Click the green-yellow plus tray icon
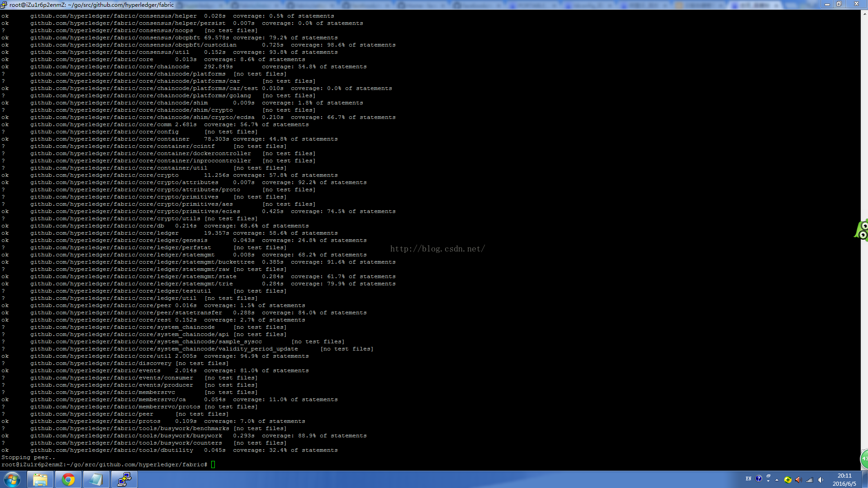The height and width of the screenshot is (488, 868). pos(788,480)
